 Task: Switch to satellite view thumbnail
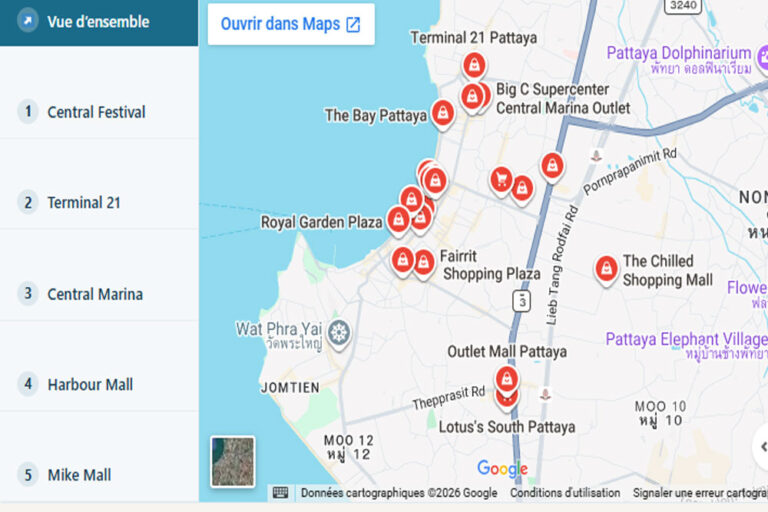pyautogui.click(x=233, y=462)
